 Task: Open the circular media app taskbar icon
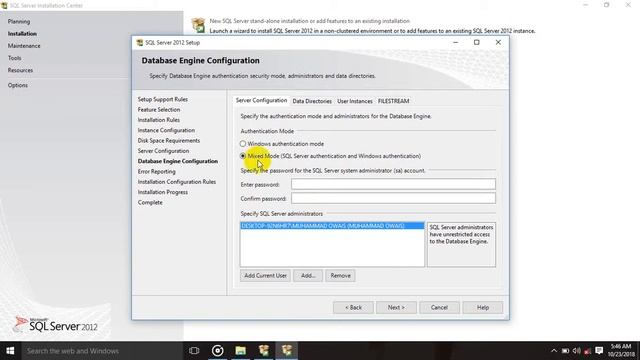[218, 351]
